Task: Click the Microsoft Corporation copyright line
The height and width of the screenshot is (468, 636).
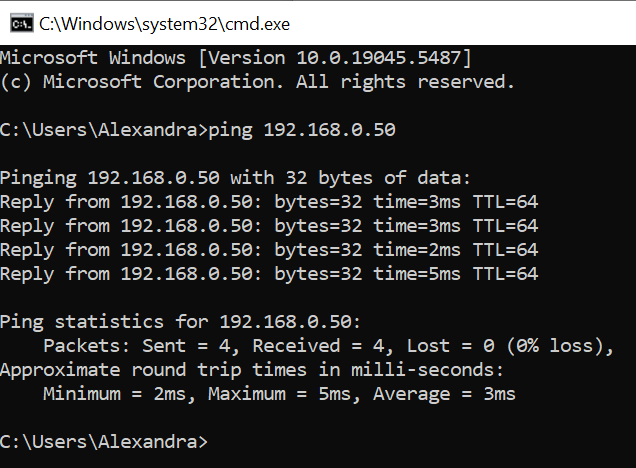Action: click(257, 82)
